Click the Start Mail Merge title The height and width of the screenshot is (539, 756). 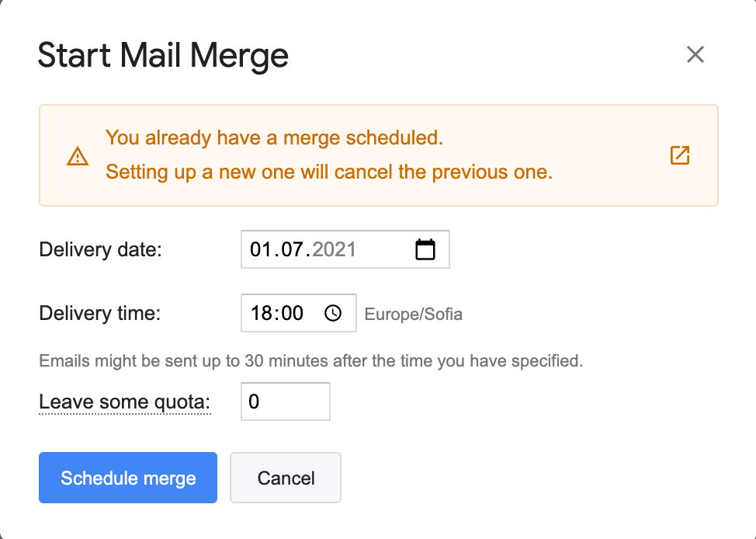[163, 56]
